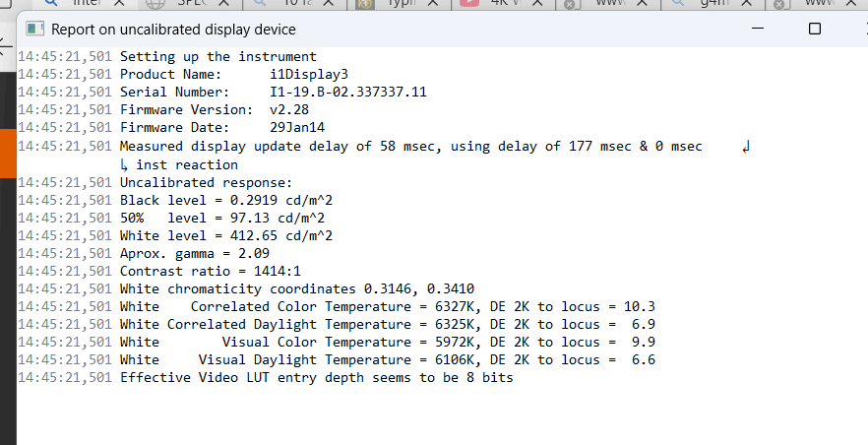Maximize the uncalibrated display report window
This screenshot has height=445, width=868.
pos(814,29)
